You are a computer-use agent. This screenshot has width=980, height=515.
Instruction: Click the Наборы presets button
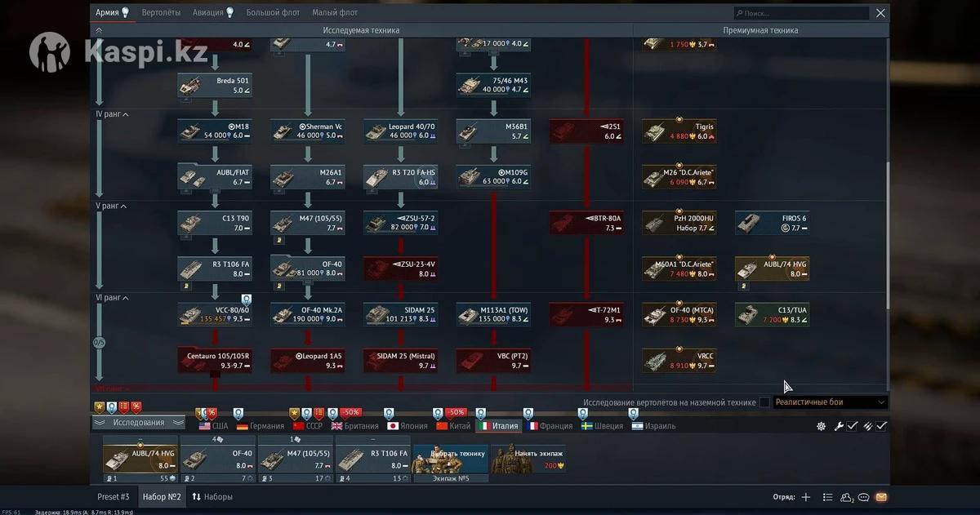click(212, 497)
